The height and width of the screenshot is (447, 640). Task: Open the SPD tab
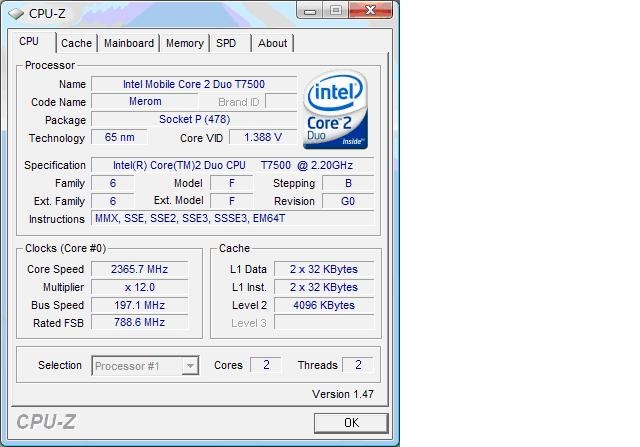[227, 43]
